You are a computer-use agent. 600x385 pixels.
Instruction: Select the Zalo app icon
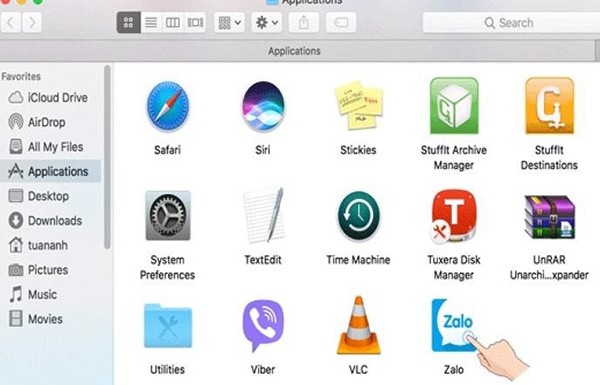pos(454,325)
